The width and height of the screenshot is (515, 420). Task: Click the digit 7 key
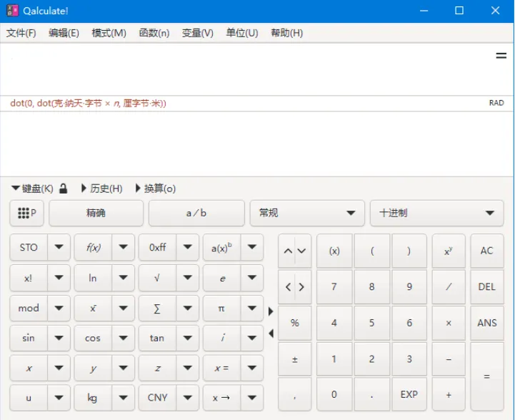click(334, 287)
